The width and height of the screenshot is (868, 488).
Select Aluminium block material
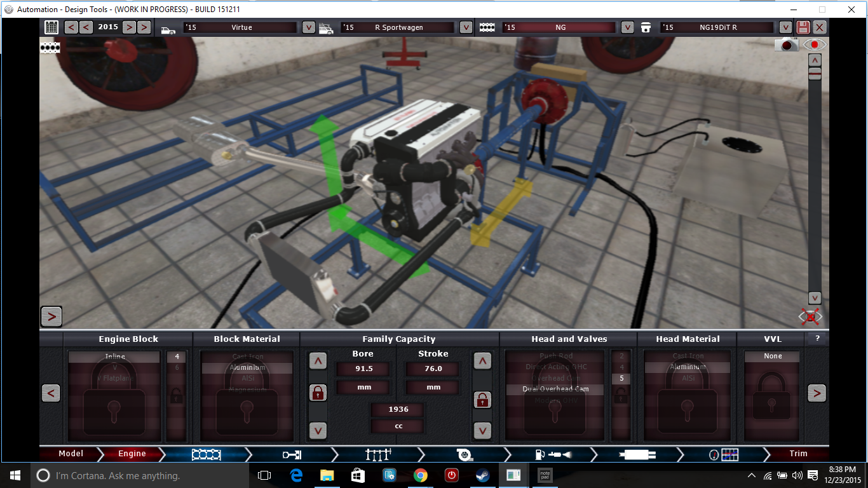[247, 368]
